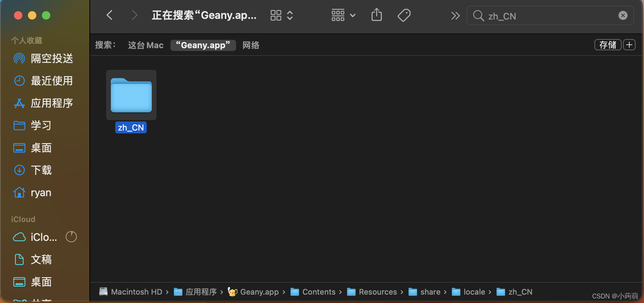Click the iCloud section header
The width and height of the screenshot is (644, 303).
click(23, 219)
